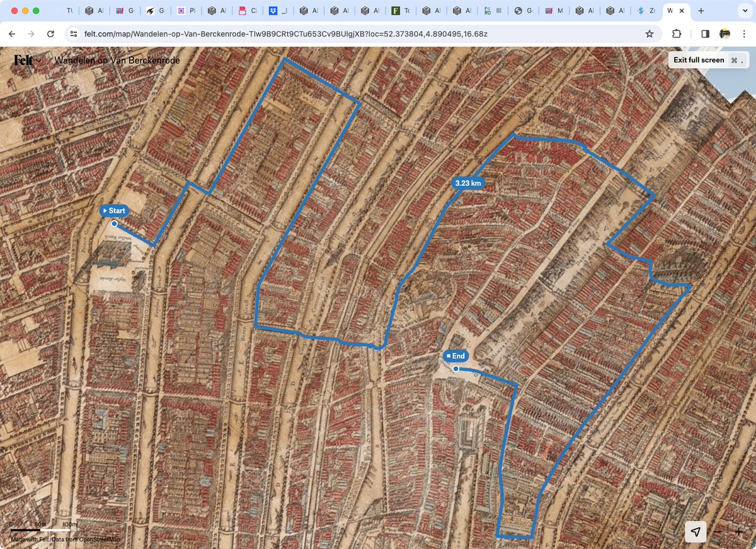
Task: Click the Start marker on the route
Action: click(x=113, y=211)
